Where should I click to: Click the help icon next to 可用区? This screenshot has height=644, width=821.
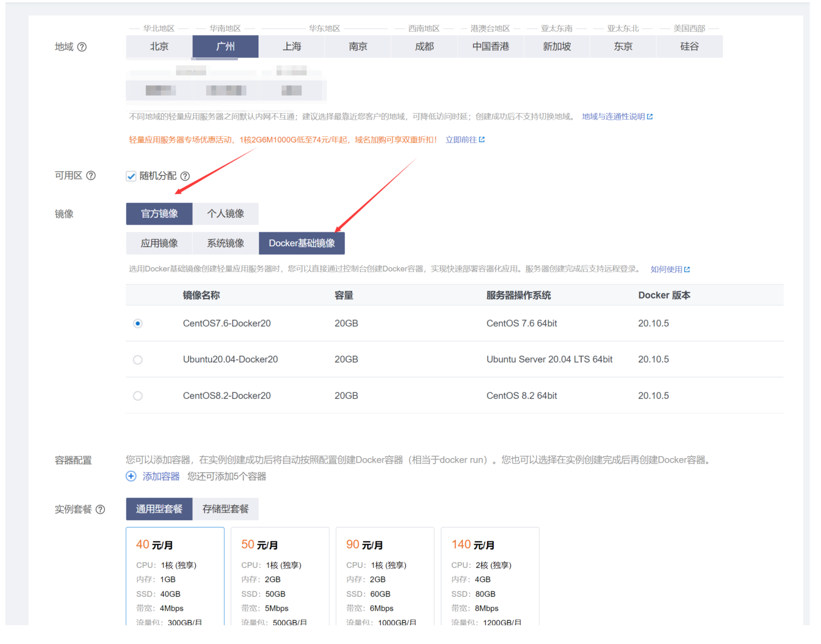(91, 175)
